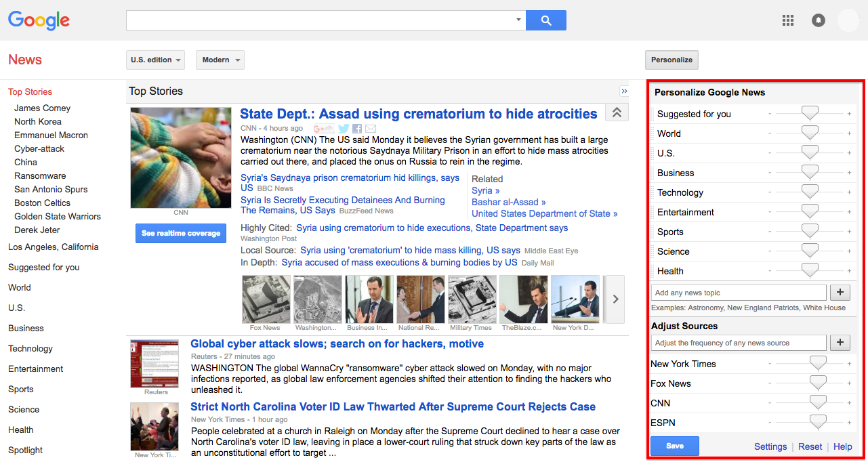Image resolution: width=868 pixels, height=464 pixels.
Task: Select the Ransomware topic
Action: (40, 176)
